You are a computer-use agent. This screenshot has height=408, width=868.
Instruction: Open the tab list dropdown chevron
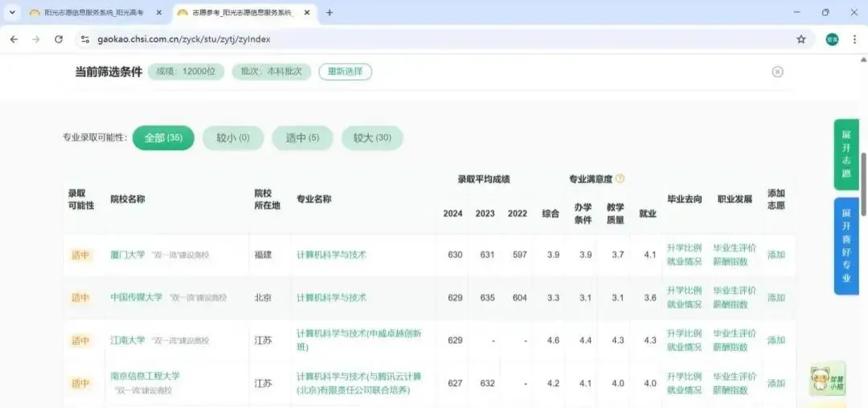click(11, 13)
